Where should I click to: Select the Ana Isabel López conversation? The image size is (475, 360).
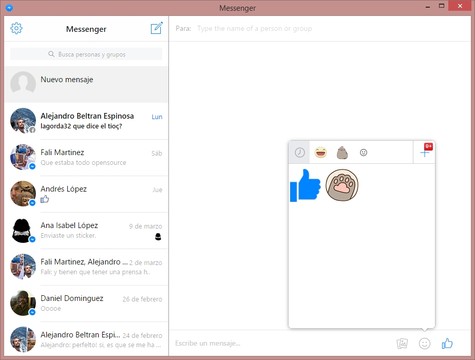(x=86, y=230)
